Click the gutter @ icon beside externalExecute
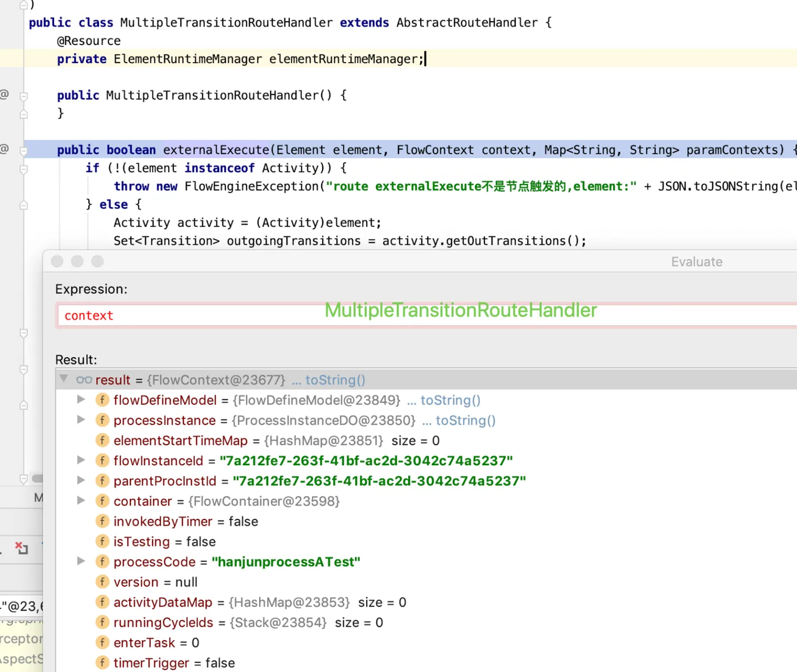This screenshot has height=672, width=797. pos(4,149)
